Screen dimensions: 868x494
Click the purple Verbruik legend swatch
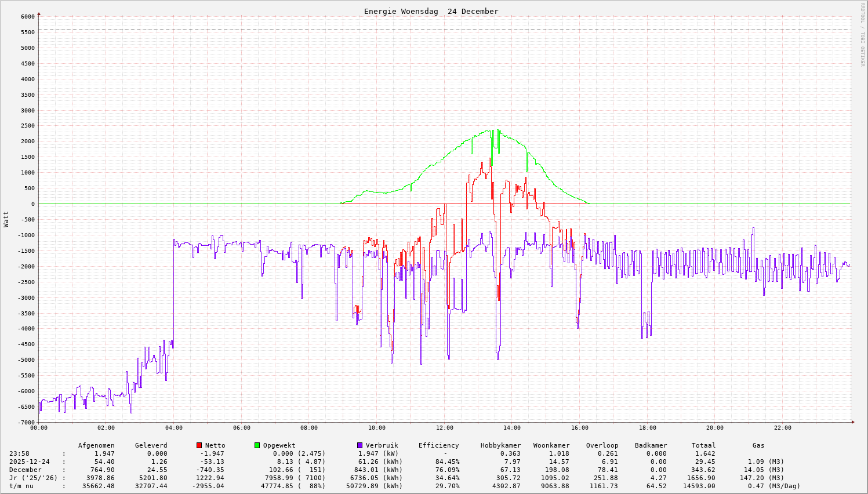click(x=359, y=445)
